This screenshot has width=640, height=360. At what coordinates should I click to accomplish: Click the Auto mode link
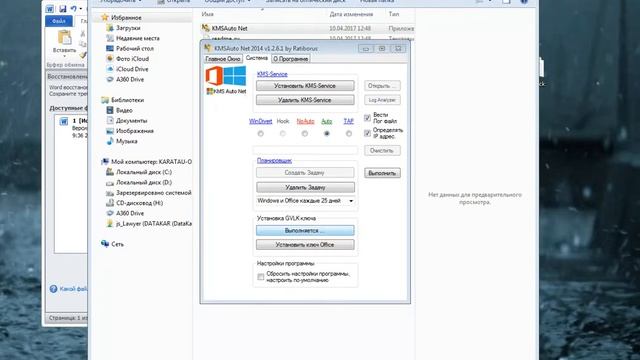tap(327, 121)
